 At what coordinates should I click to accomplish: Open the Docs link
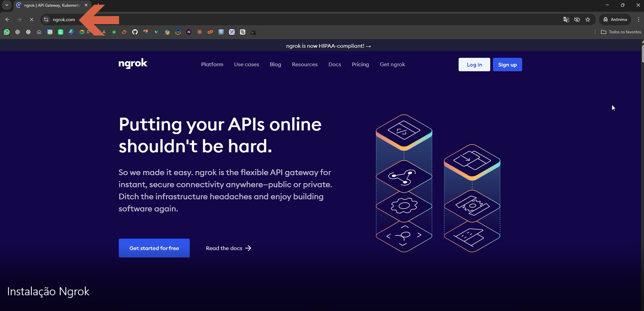[x=335, y=64]
